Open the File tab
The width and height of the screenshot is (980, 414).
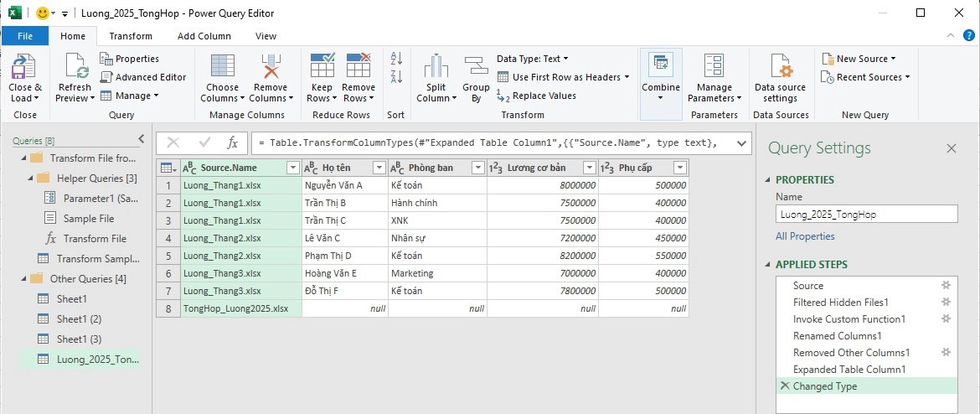[x=25, y=36]
